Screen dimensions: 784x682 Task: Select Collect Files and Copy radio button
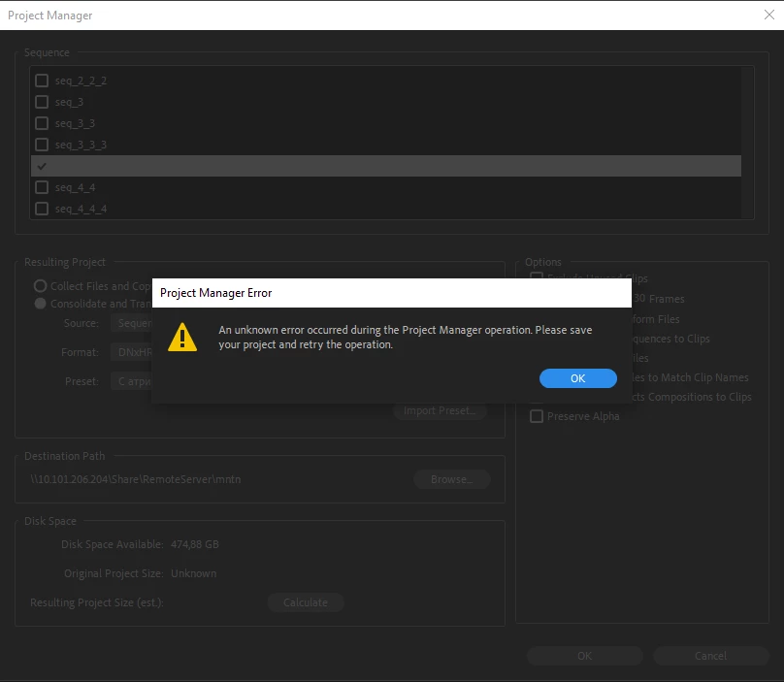coord(40,286)
